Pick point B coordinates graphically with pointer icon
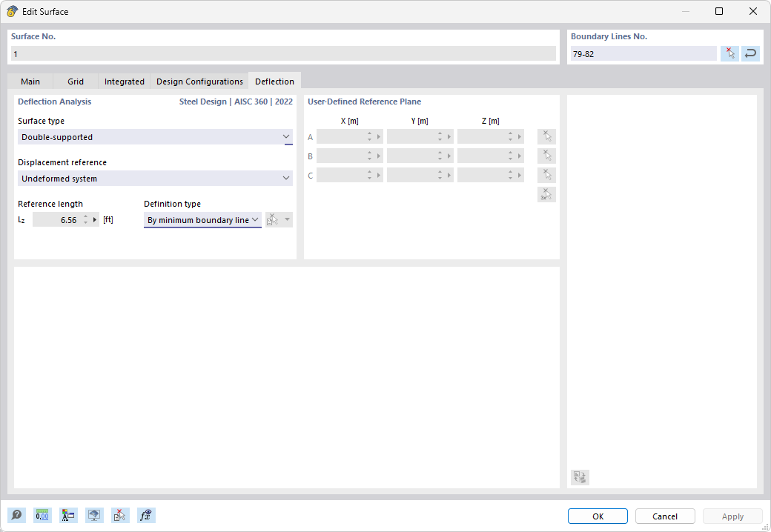771x532 pixels. tap(546, 156)
